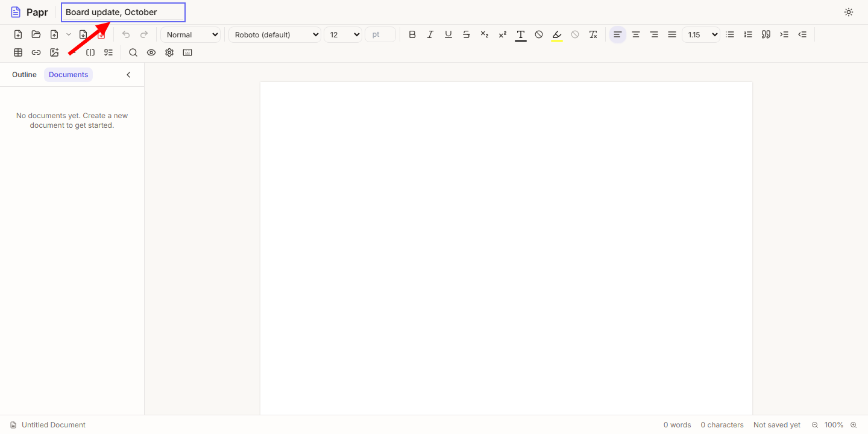Screen dimensions: 868x434
Task: Toggle subscript formatting
Action: 485,34
